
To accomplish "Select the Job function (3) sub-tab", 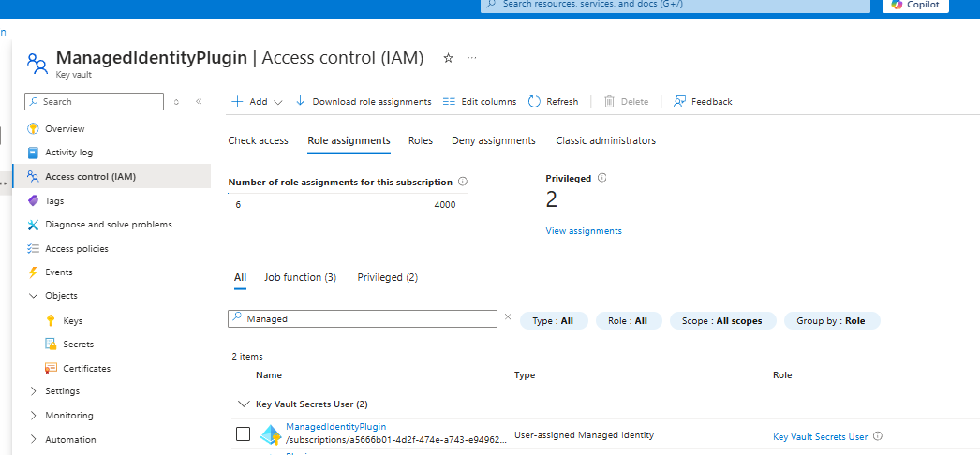I will (x=301, y=277).
